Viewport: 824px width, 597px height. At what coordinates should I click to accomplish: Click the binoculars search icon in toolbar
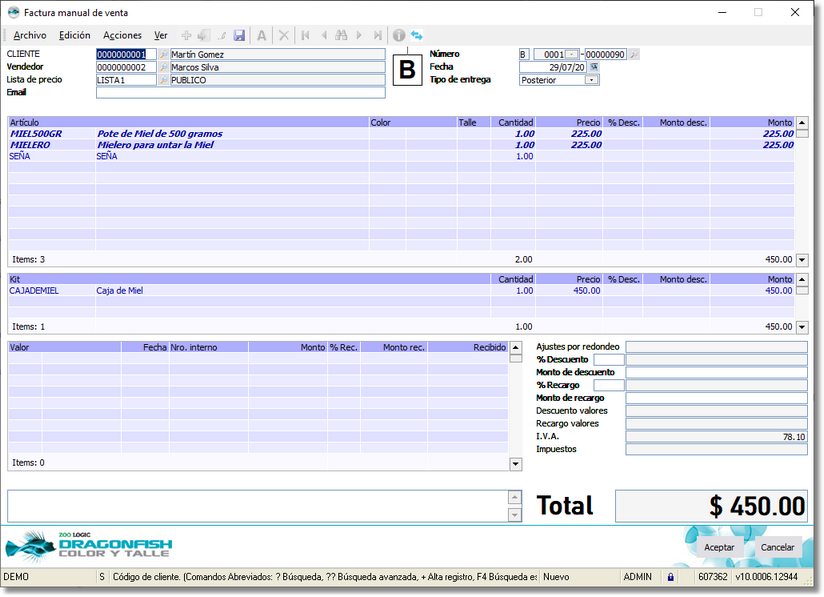pyautogui.click(x=341, y=35)
